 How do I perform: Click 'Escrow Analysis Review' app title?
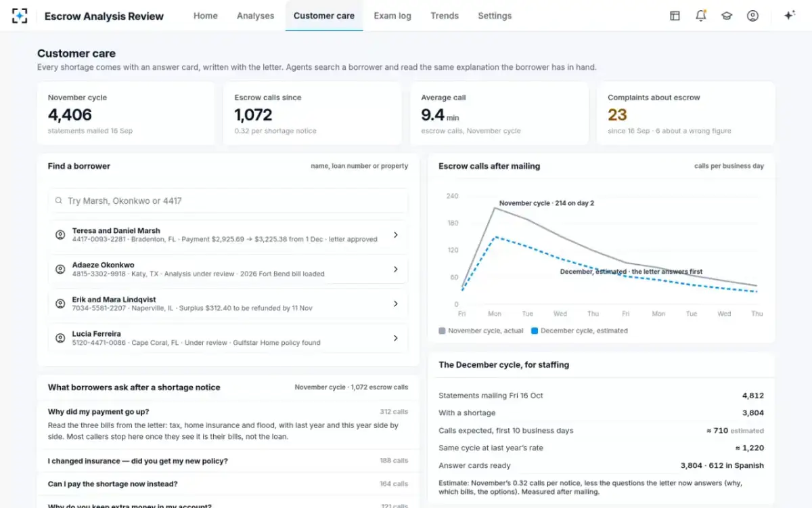(x=104, y=16)
